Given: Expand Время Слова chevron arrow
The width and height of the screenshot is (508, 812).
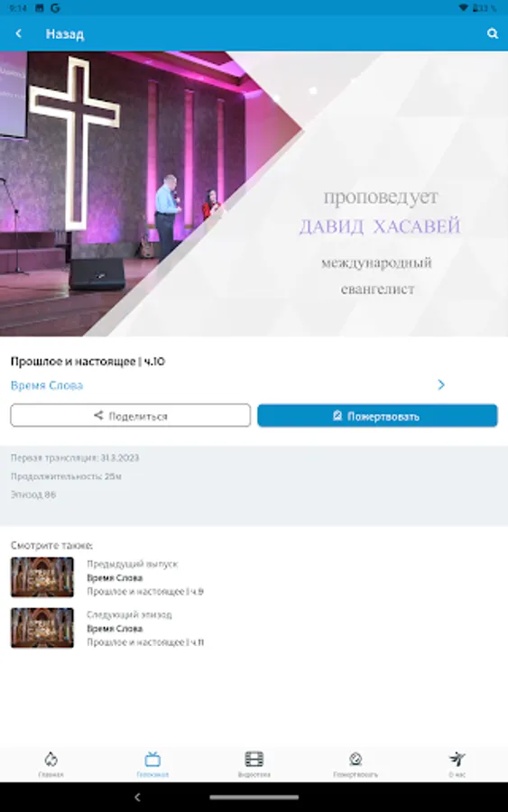Looking at the screenshot, I should tap(440, 384).
